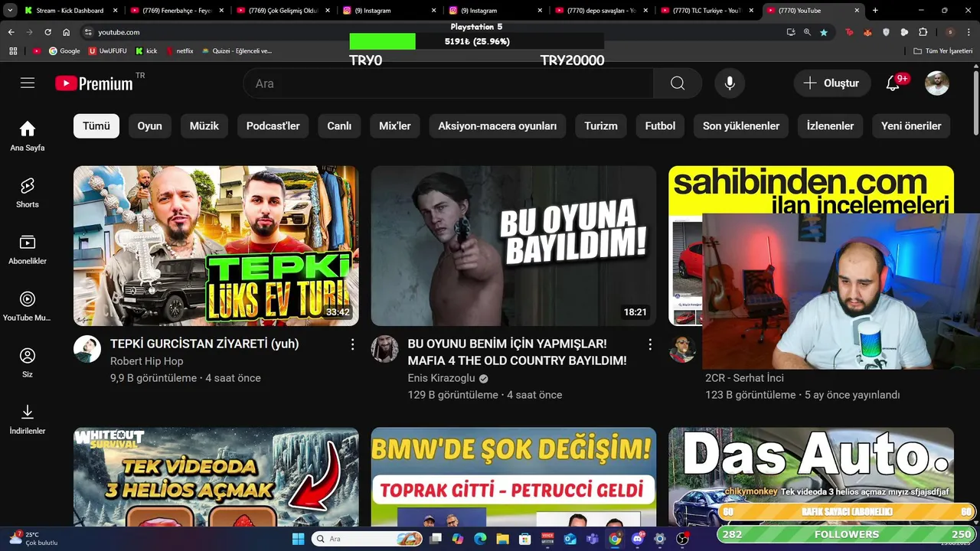Click the install app icon in the address bar
The width and height of the screenshot is (980, 551).
[x=791, y=32]
